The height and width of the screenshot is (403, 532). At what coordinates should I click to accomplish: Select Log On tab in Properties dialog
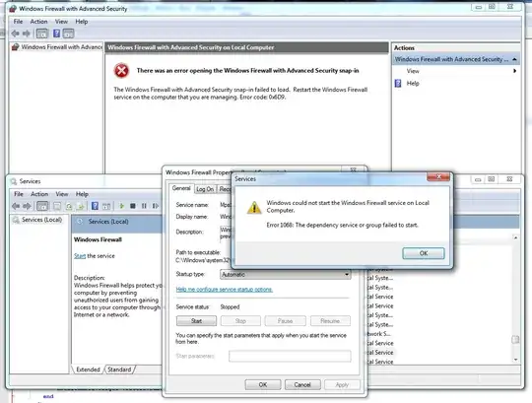click(x=205, y=189)
